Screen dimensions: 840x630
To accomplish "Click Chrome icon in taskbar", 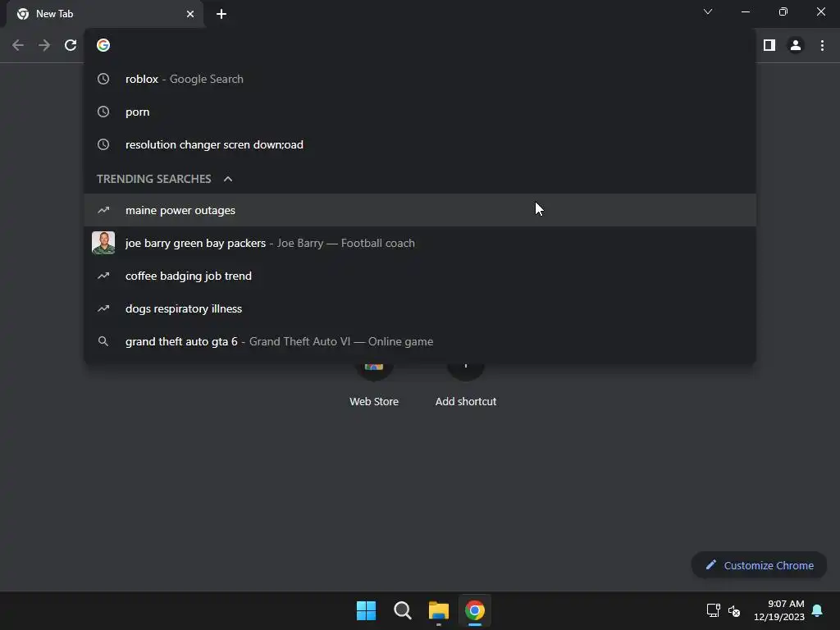I will click(x=475, y=610).
